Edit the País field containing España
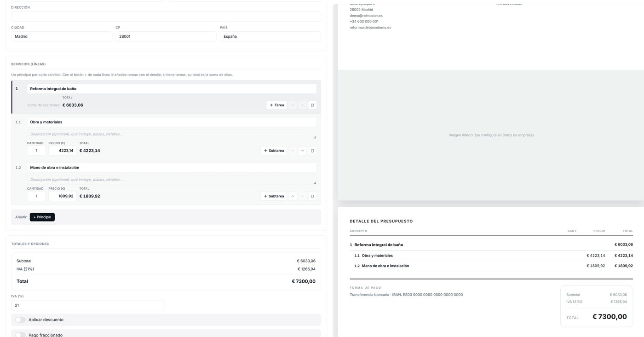Viewport: 644px width, 337px height. point(270,36)
